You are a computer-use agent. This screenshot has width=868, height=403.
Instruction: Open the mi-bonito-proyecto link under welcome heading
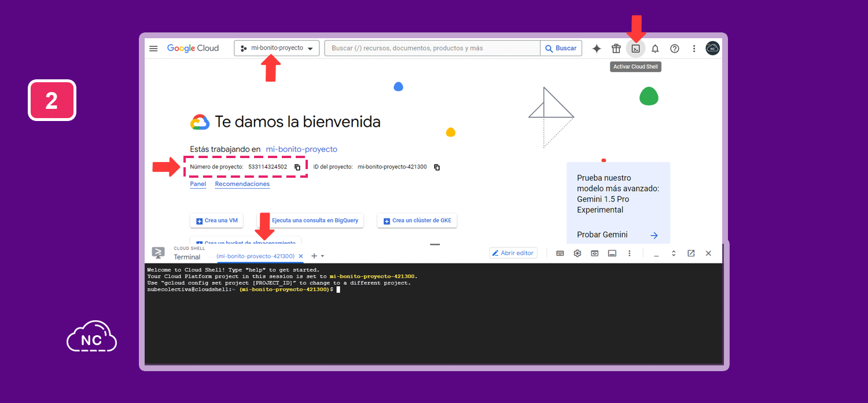coord(301,149)
